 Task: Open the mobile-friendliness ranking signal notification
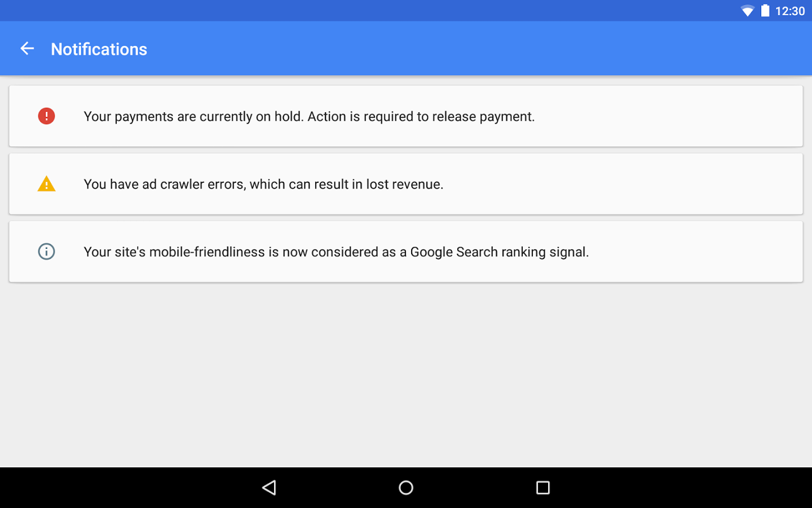(x=406, y=252)
